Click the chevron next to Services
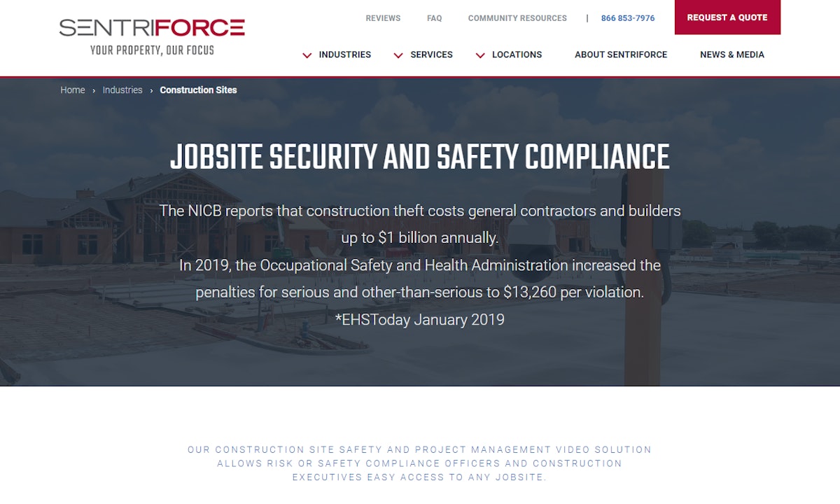Viewport: 840px width, 504px height. click(398, 55)
